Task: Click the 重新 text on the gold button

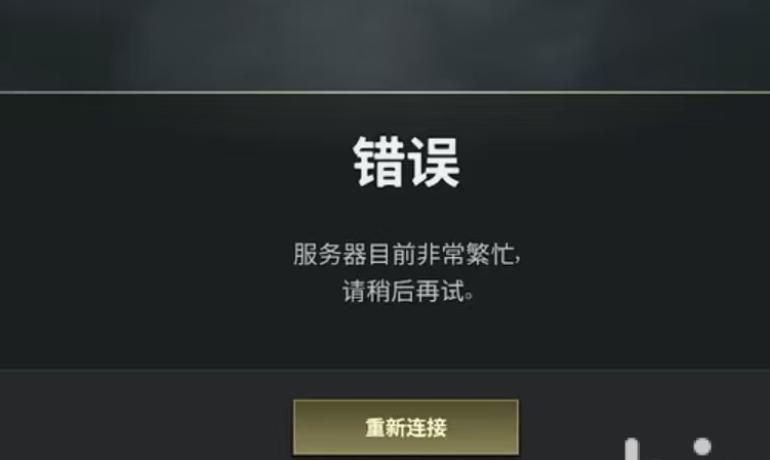Action: (385, 428)
